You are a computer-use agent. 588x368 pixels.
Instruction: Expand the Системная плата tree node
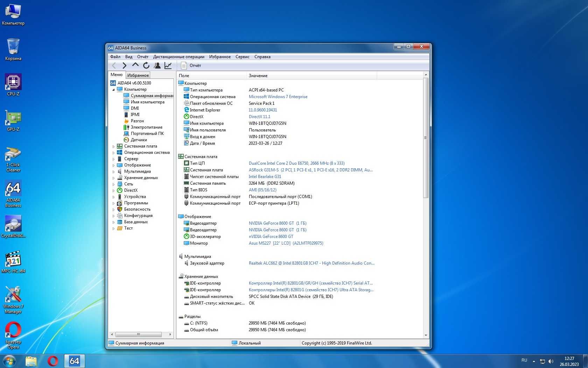tap(113, 146)
